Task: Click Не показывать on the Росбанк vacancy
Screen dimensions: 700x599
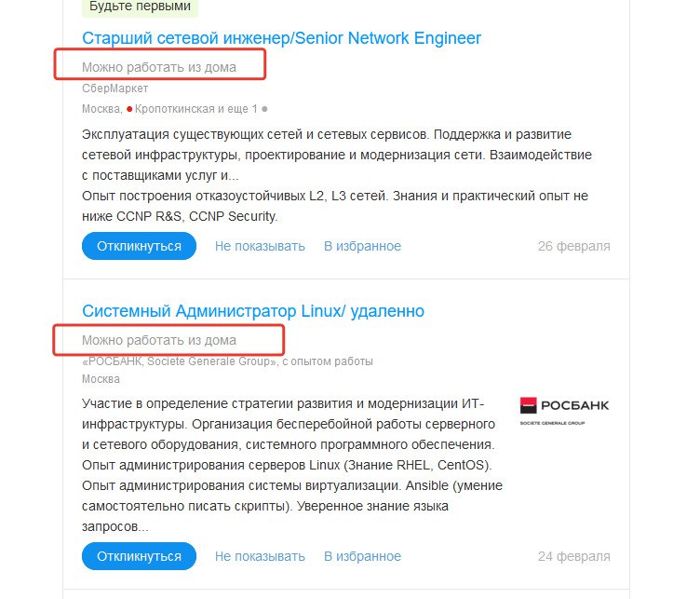Action: (x=260, y=556)
